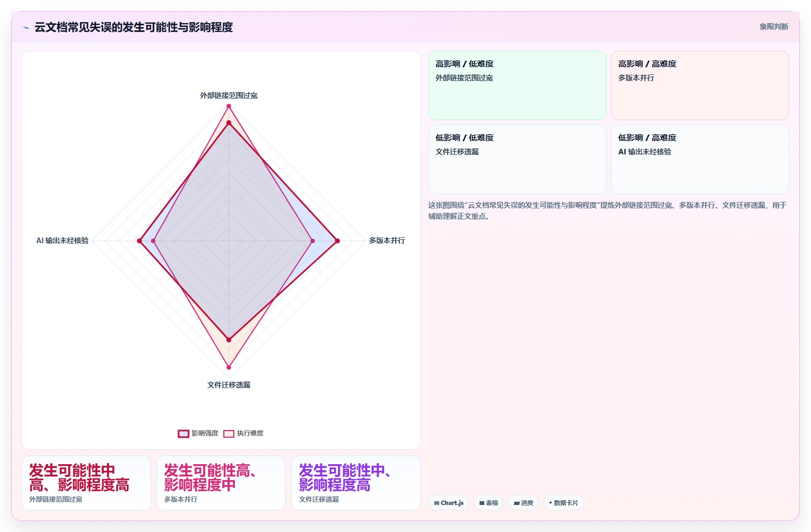Click the 影响强度 point on 多版本并行 axis
The image size is (811, 532).
click(x=337, y=241)
